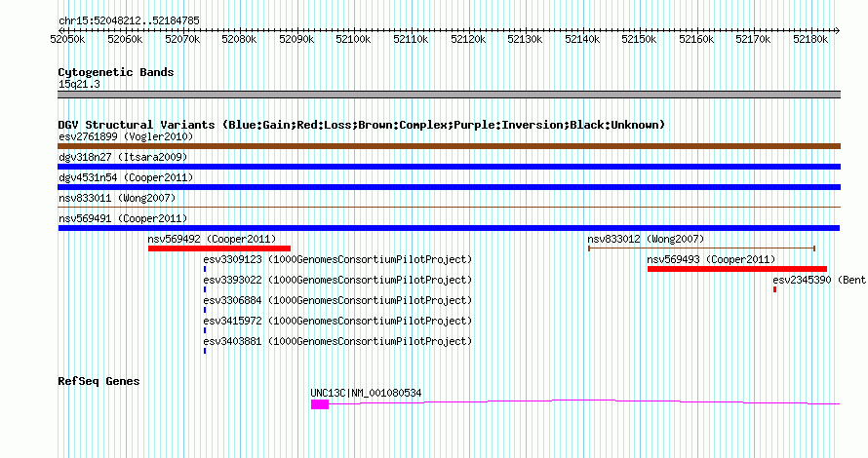
Task: Open the nsv833012 (Wong2007) label
Action: pos(646,239)
